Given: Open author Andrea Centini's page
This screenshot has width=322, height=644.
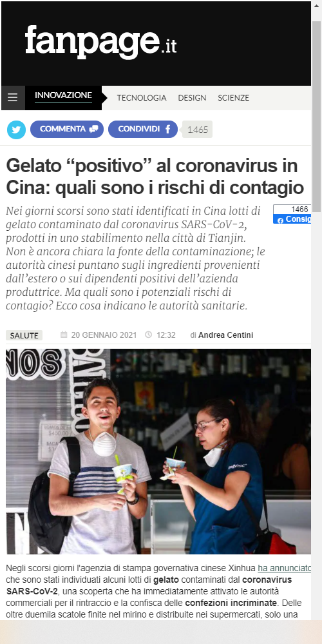Looking at the screenshot, I should click(225, 335).
